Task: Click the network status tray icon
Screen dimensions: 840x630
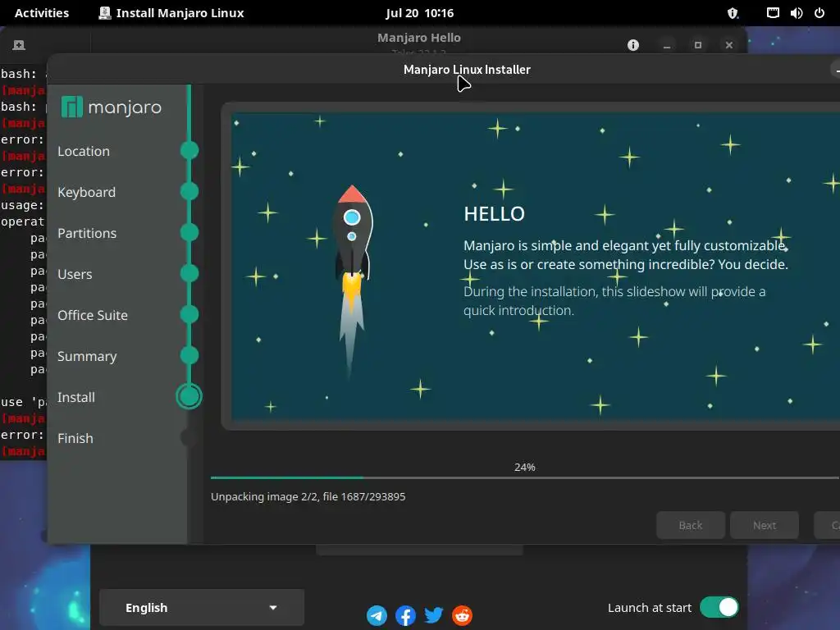Action: click(773, 13)
